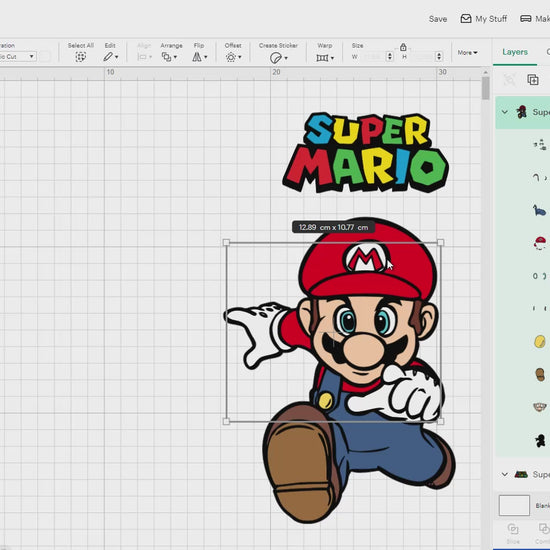Screen dimensions: 550x550
Task: Select the red hat layer thumbnail
Action: pyautogui.click(x=540, y=243)
